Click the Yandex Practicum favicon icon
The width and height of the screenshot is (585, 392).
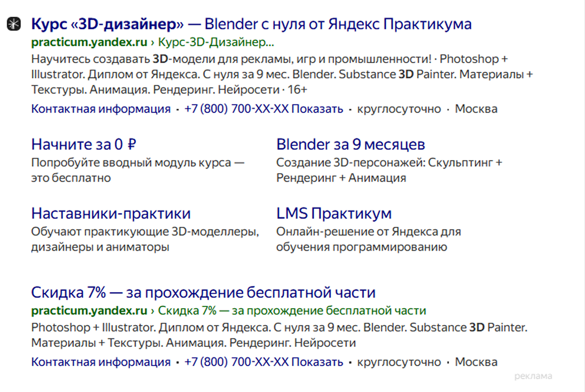[14, 24]
